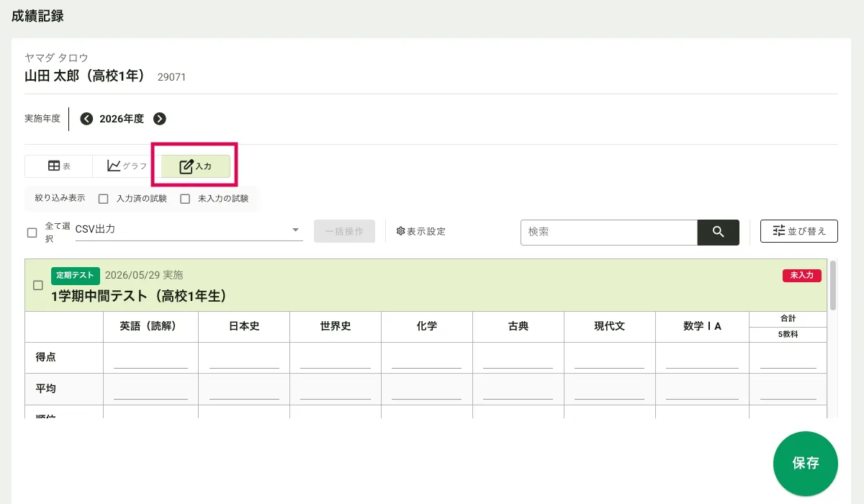The width and height of the screenshot is (864, 504).
Task: Click 得点 field for 英語（読解）
Action: pos(150,358)
